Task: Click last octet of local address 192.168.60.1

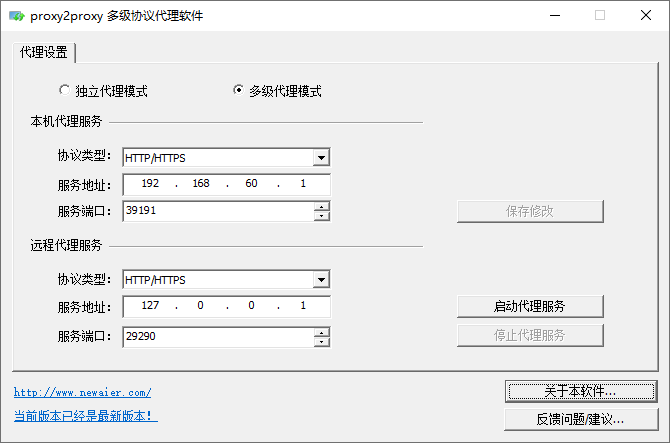Action: [301, 185]
